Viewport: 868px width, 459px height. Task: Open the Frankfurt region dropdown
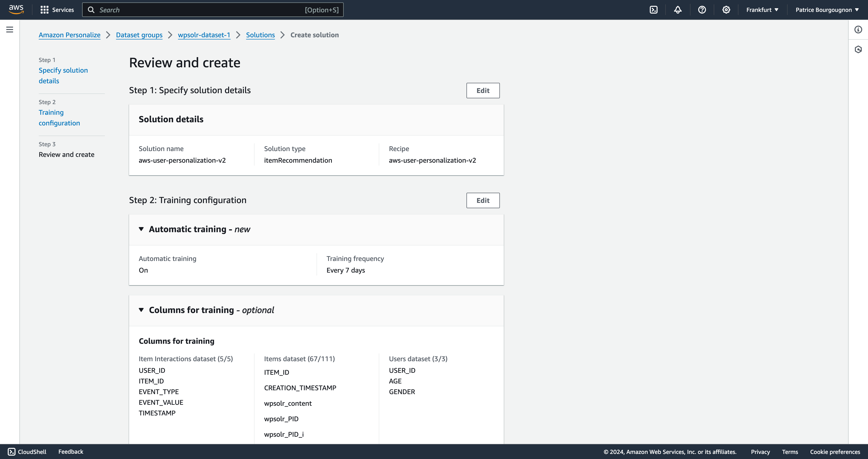[x=762, y=10]
